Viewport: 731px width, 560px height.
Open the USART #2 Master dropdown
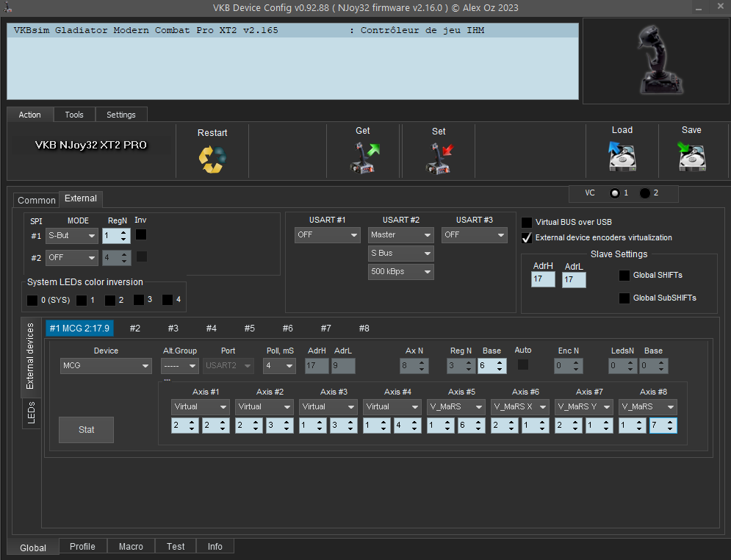401,235
